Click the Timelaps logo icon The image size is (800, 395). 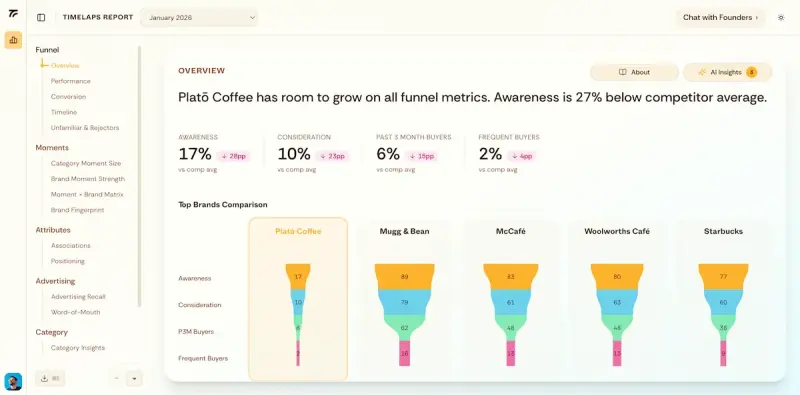[x=13, y=13]
